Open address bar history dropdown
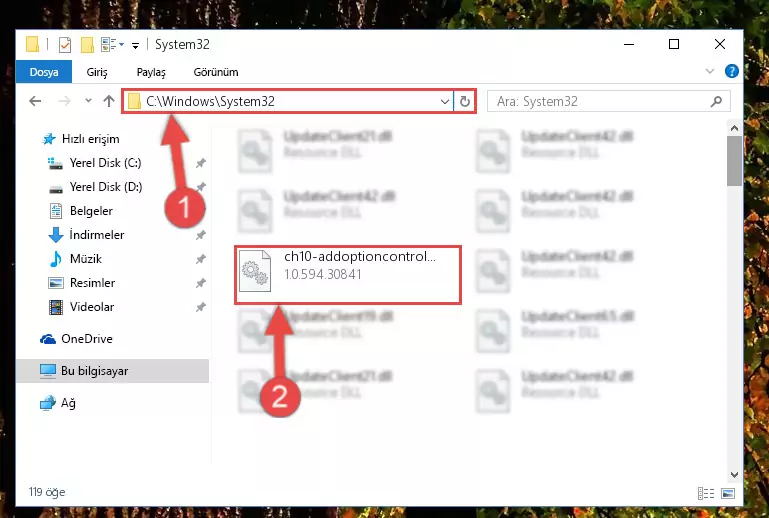 point(444,102)
